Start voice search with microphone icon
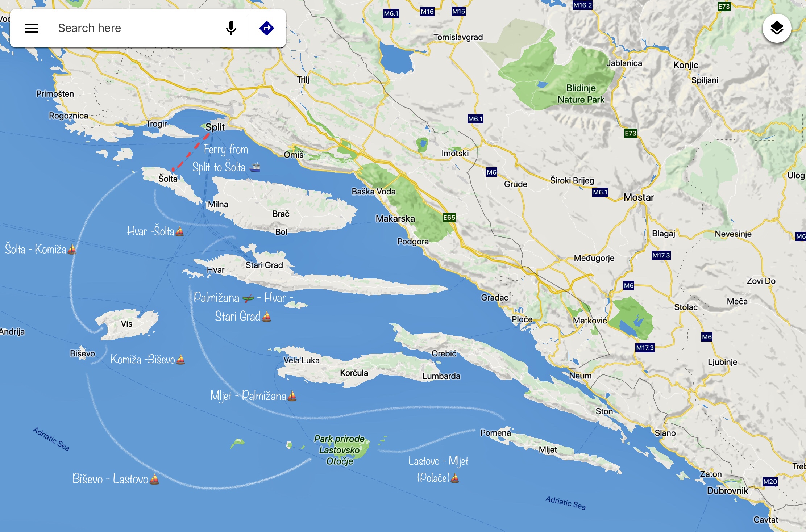806x532 pixels. pyautogui.click(x=231, y=28)
